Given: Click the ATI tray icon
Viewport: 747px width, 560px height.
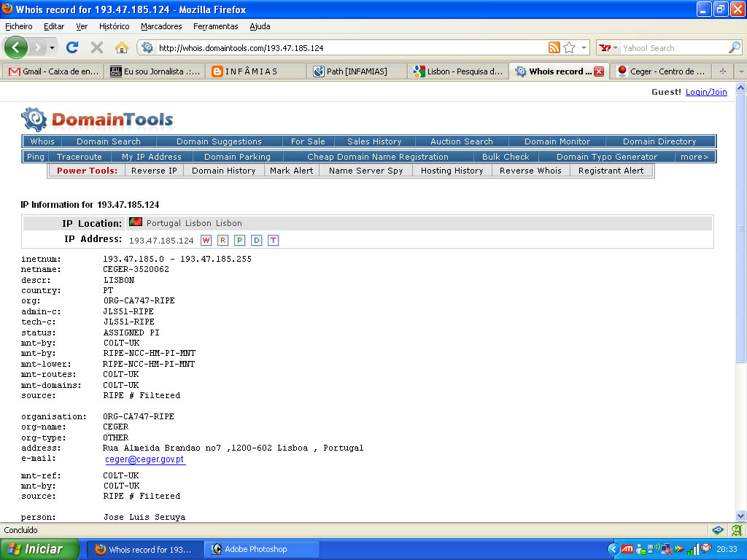Looking at the screenshot, I should [x=627, y=550].
